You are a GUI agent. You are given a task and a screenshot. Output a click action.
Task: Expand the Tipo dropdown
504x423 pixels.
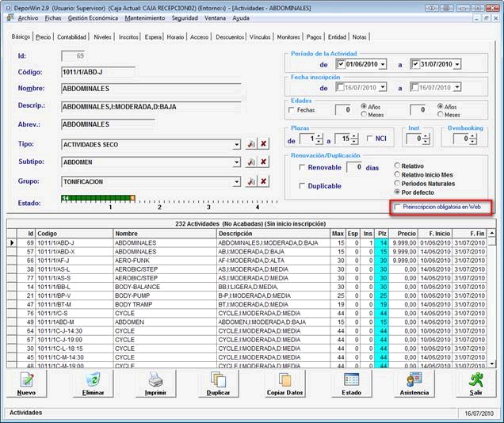coord(237,144)
